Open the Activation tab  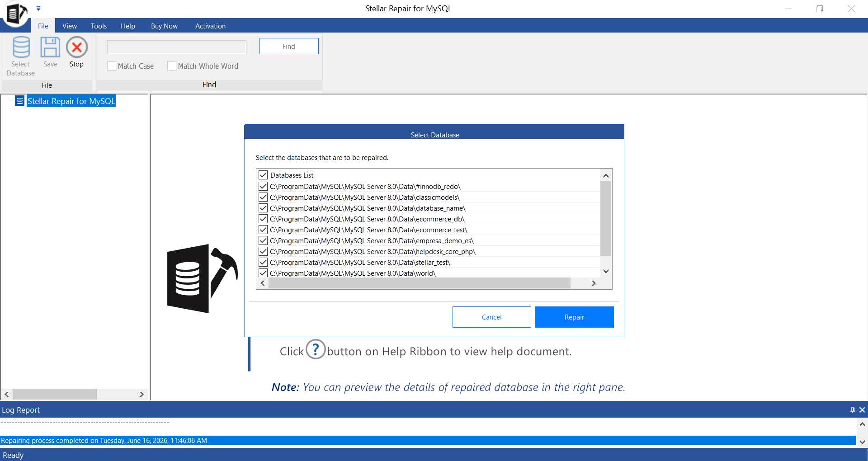(x=210, y=26)
